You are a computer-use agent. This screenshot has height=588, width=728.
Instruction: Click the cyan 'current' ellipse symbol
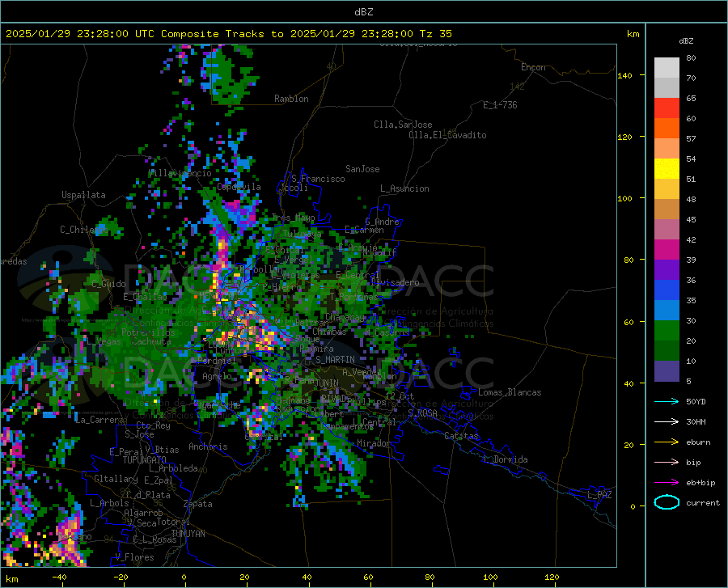[667, 502]
